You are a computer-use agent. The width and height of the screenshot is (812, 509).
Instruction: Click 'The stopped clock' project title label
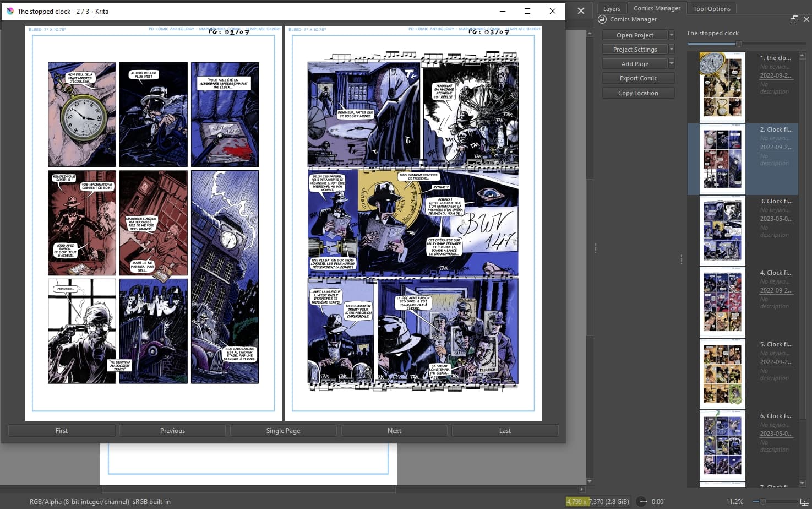point(712,33)
